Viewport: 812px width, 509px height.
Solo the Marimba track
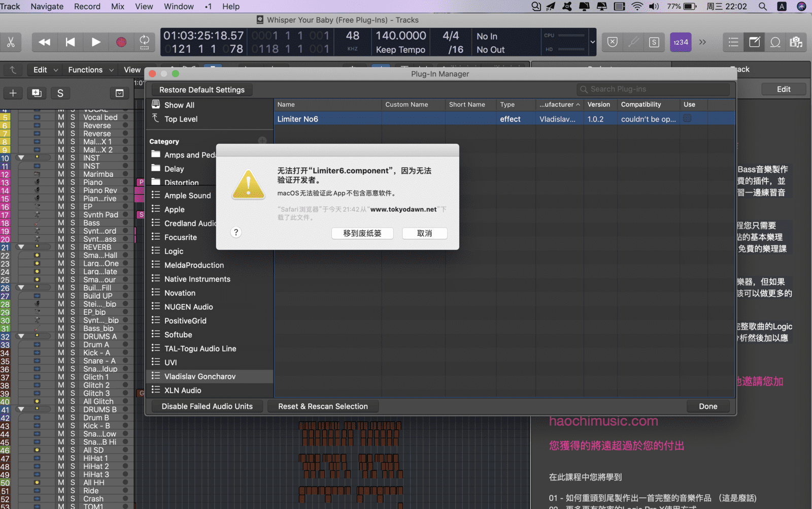[73, 174]
